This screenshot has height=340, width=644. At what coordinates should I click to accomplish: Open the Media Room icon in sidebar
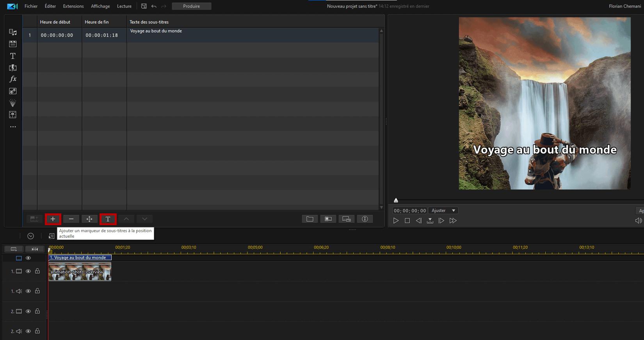pyautogui.click(x=13, y=32)
